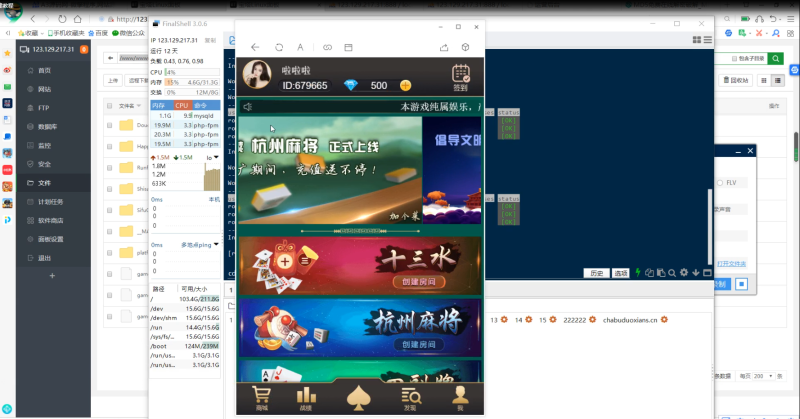Viewport: 800px width, 419px height.
Task: Open the per-page 200 dropdown
Action: 763,376
